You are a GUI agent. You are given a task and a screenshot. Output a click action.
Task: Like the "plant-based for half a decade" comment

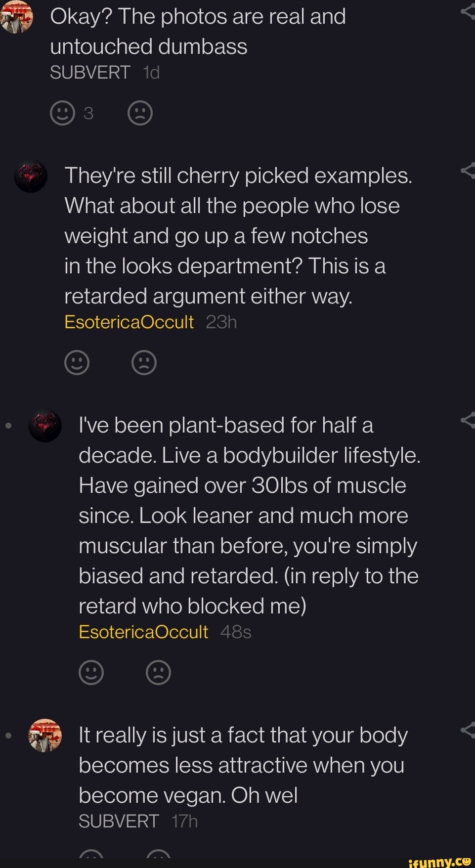[x=91, y=672]
